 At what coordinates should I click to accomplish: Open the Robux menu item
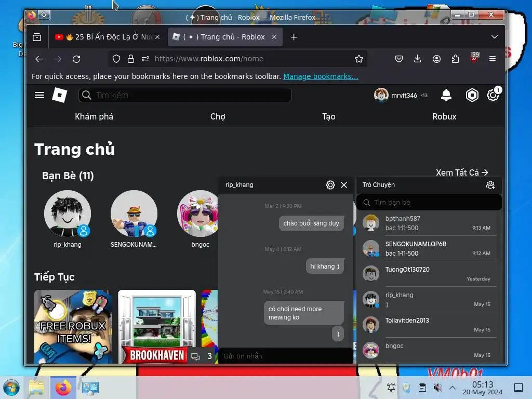444,117
